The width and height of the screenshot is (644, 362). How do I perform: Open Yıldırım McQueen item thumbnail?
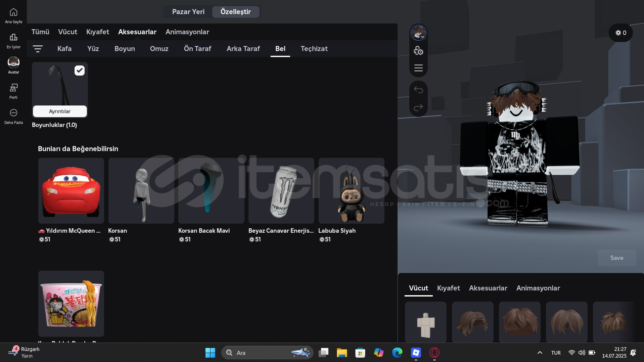(x=71, y=191)
